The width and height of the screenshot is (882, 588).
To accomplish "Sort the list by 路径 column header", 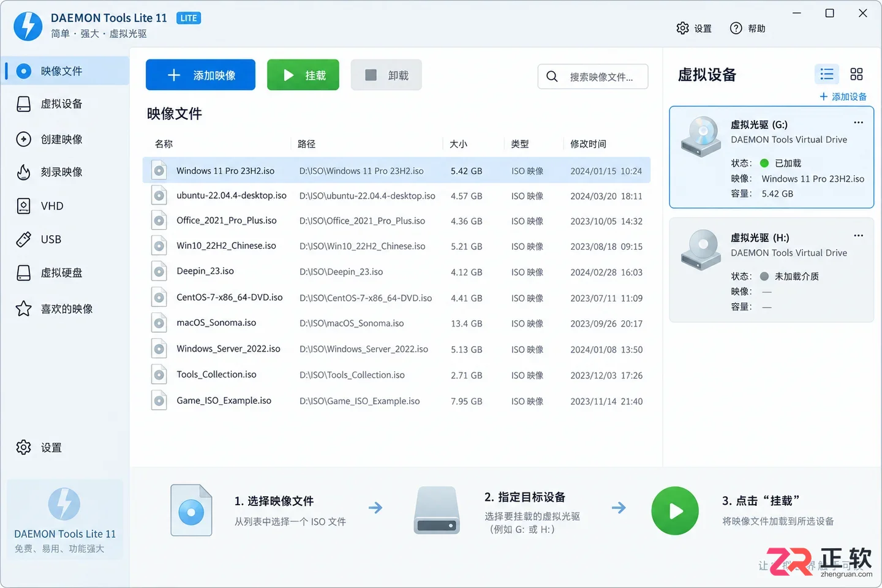I will tap(306, 144).
